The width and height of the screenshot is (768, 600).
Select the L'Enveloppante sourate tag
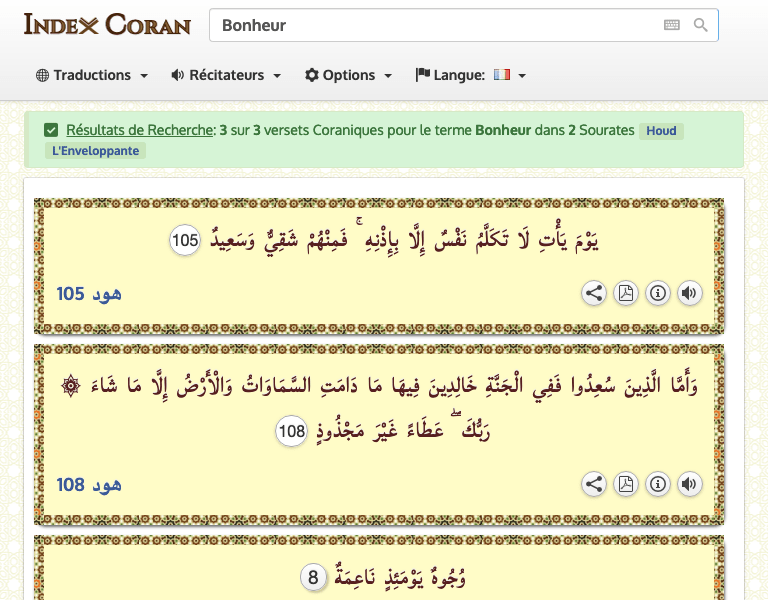(95, 151)
